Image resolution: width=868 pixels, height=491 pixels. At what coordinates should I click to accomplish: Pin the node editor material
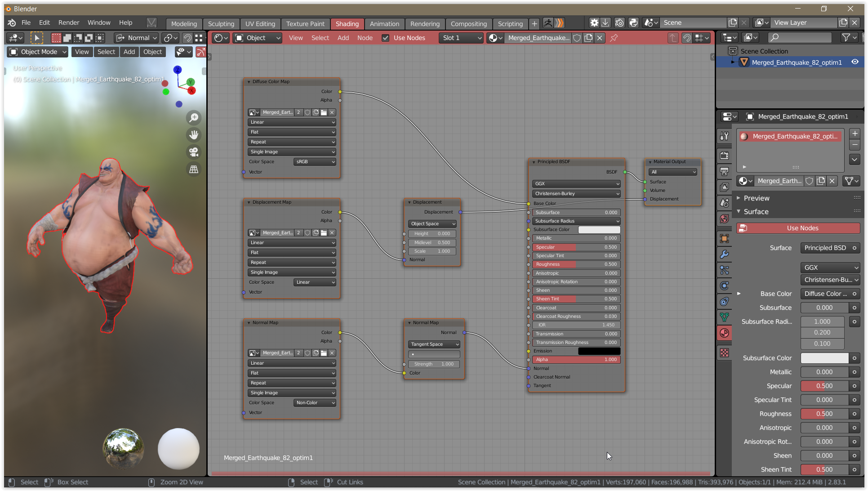click(x=614, y=38)
